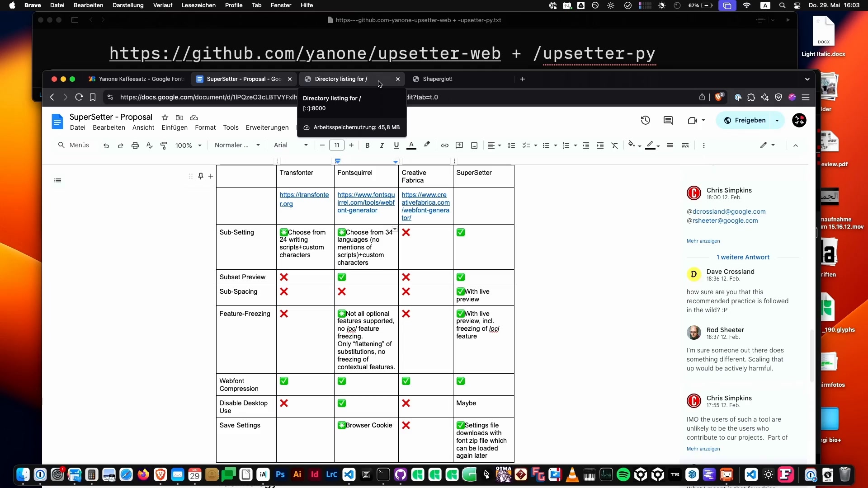Bookmark this page in Brave

coord(93,97)
